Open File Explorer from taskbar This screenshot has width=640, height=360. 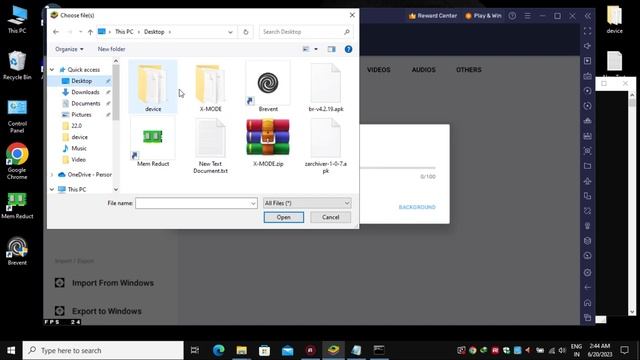point(242,350)
